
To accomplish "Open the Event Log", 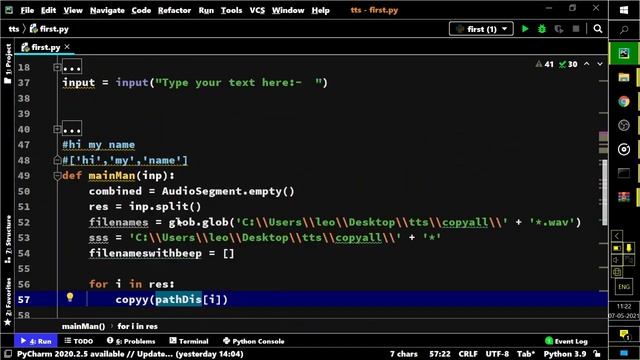I will [x=567, y=341].
